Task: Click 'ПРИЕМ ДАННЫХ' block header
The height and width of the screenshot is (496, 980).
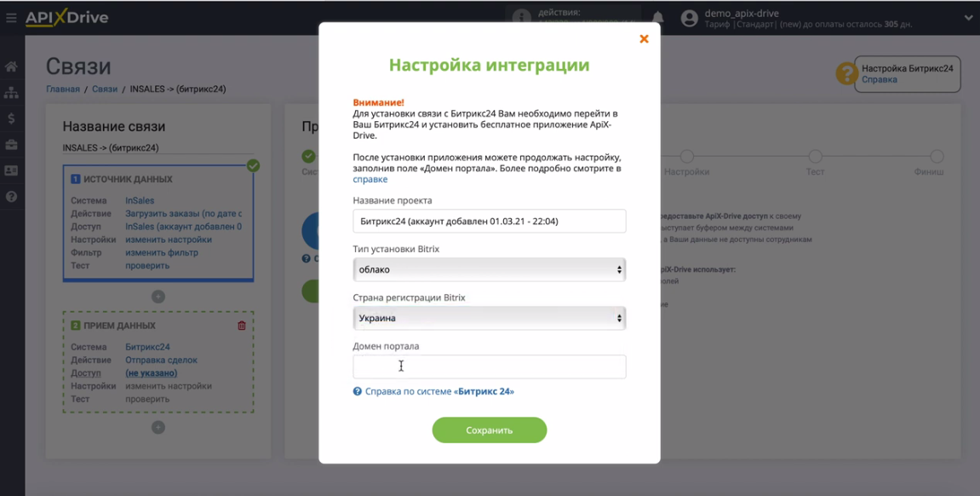Action: (119, 326)
